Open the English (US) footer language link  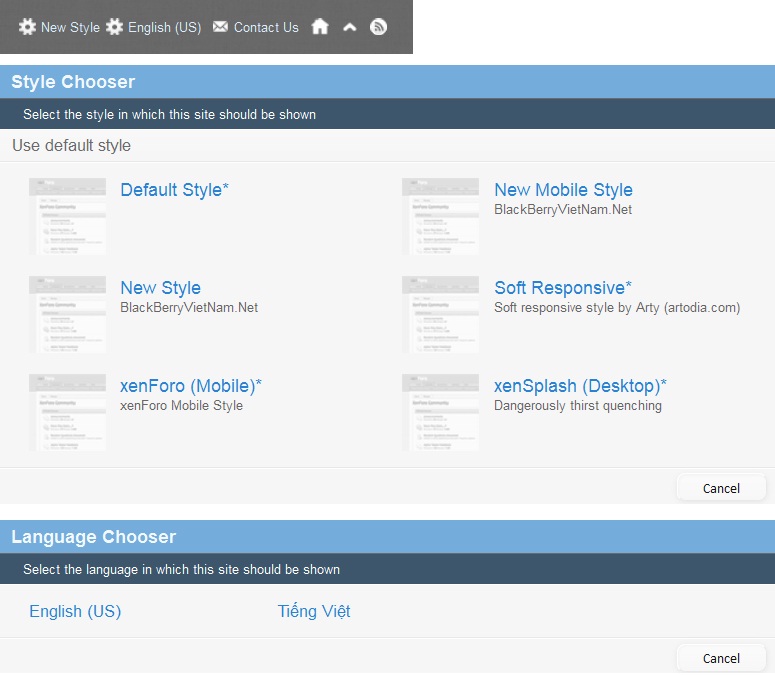coord(165,27)
